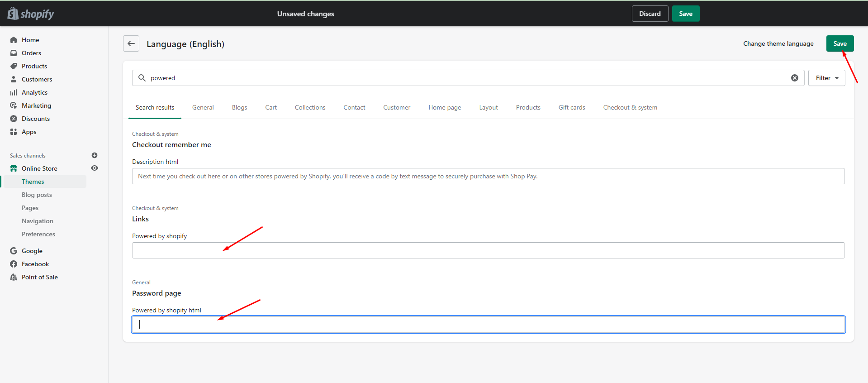The height and width of the screenshot is (383, 868).
Task: Click the Home icon in sidebar
Action: click(x=14, y=40)
